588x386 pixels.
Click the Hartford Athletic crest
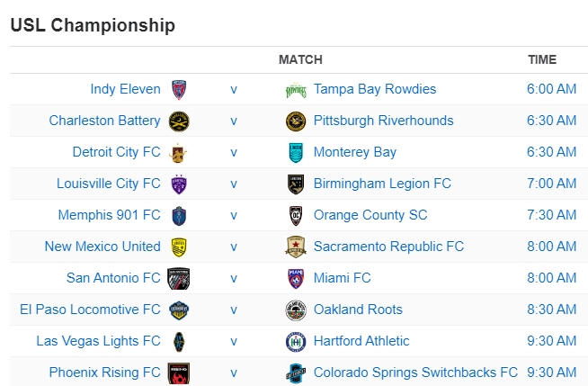[296, 342]
